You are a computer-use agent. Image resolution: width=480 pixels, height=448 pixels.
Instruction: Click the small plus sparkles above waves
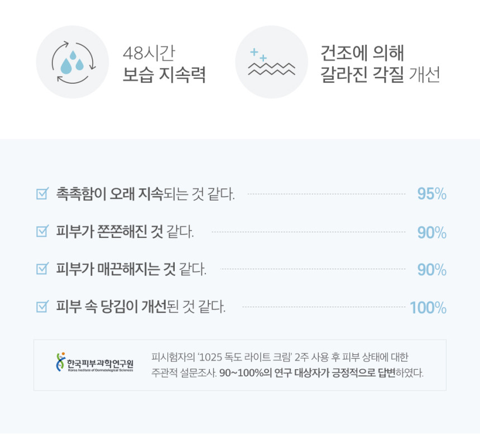[x=258, y=55]
